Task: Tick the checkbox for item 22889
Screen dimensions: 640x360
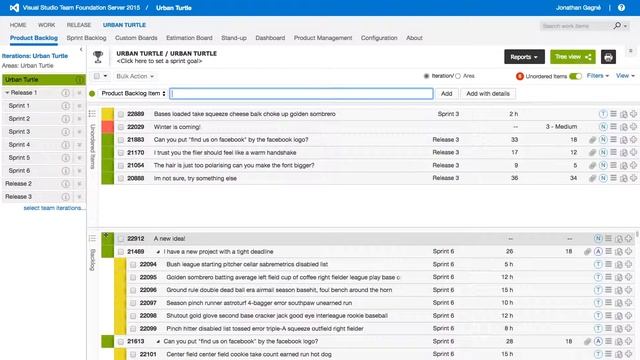Action: coord(121,114)
